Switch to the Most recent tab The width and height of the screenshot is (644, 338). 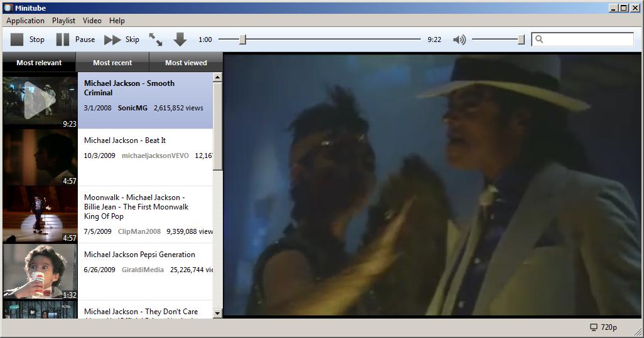tap(112, 63)
